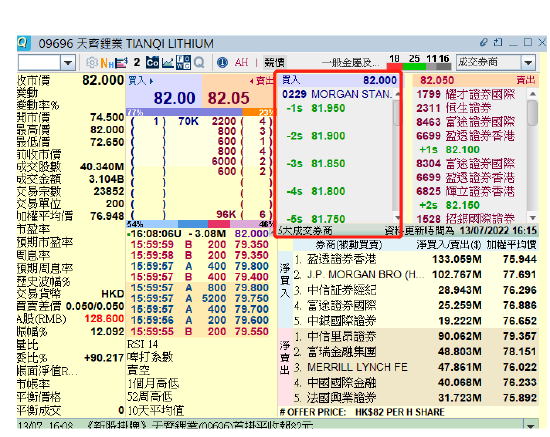
Task: Click 收市價 value 82.000
Action: (103, 80)
